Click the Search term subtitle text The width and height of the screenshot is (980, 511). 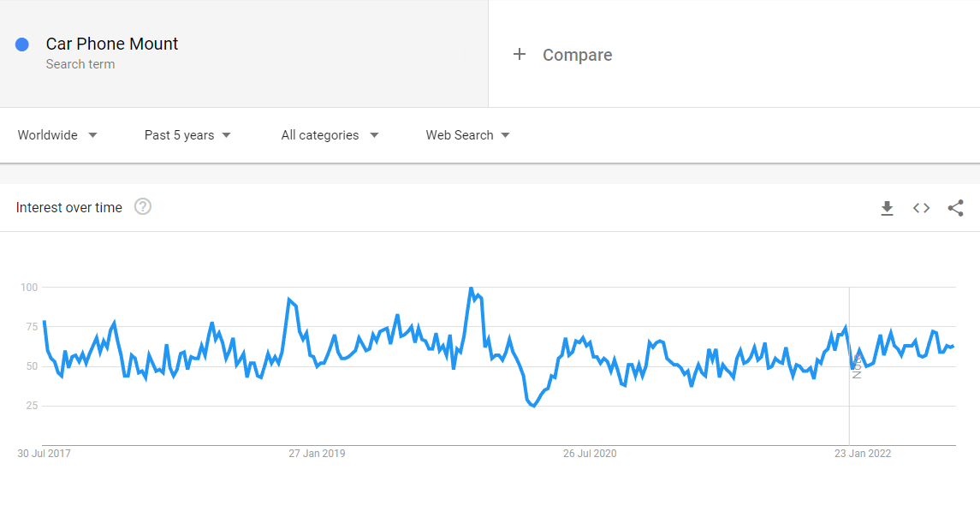[80, 63]
